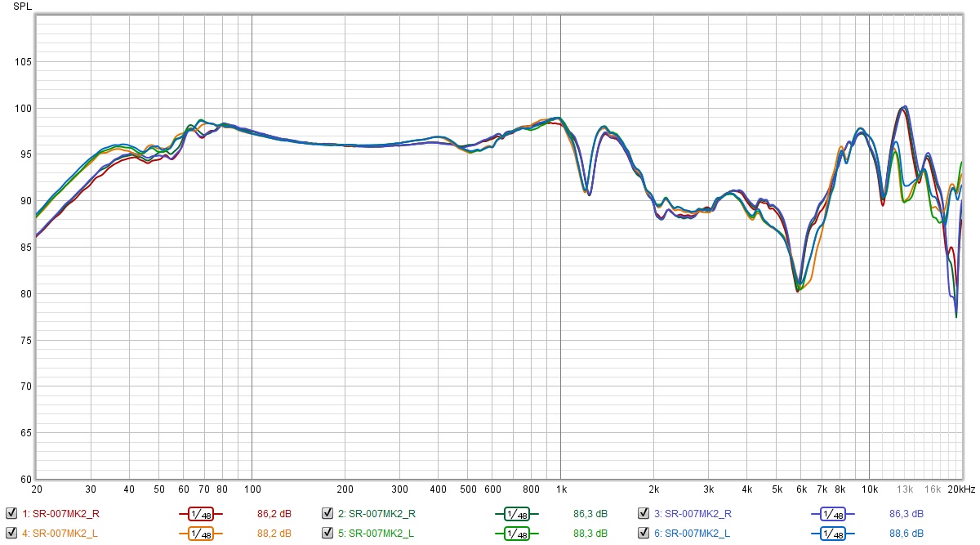Hide trace 2 SR-007MK2_R via its checkbox
Viewport: 980px width, 545px height.
pyautogui.click(x=327, y=514)
